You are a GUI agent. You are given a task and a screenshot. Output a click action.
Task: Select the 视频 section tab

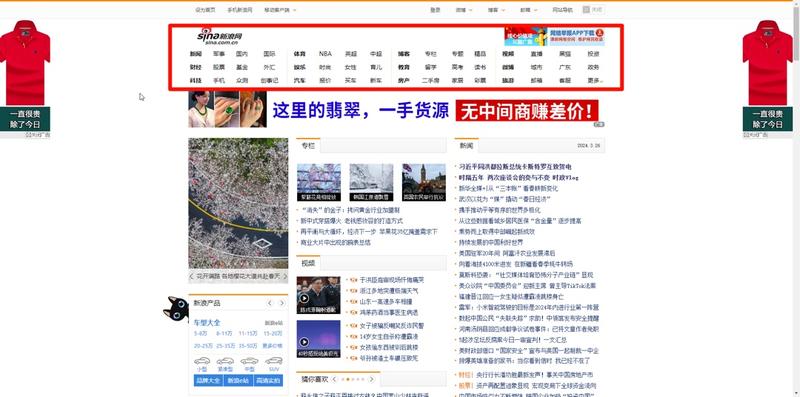[x=308, y=263]
